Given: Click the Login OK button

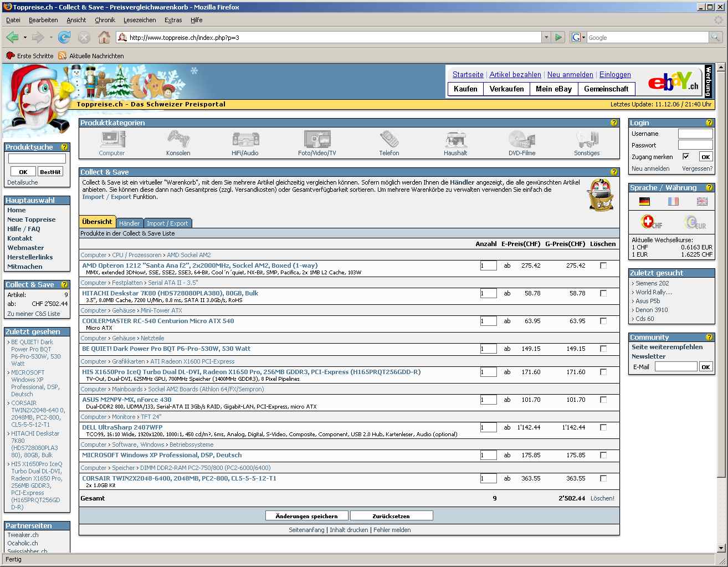Looking at the screenshot, I should [705, 157].
